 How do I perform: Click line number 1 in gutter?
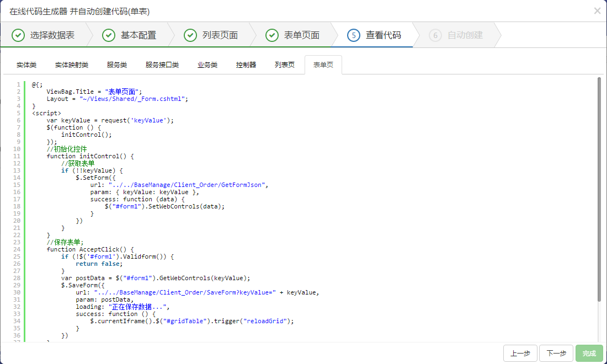18,84
